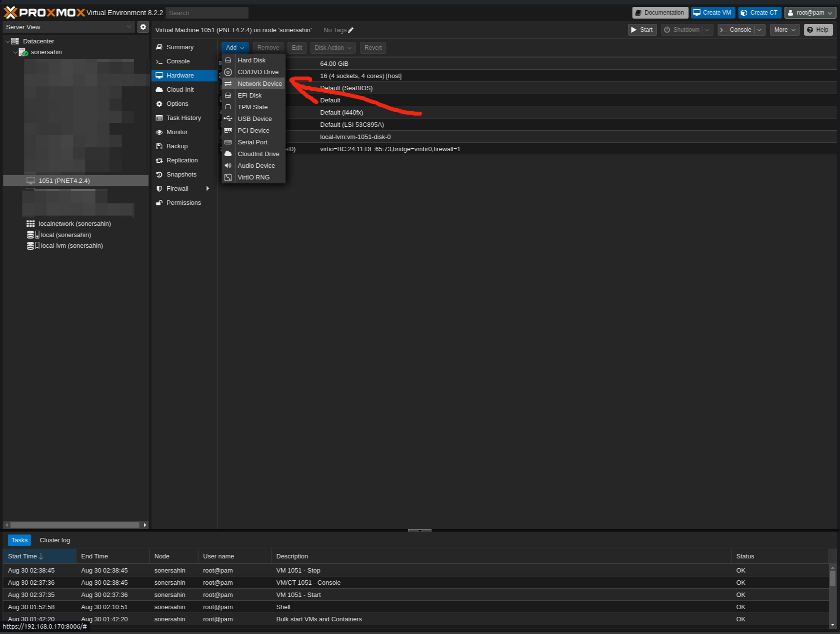Open the root@pam user menu
The height and width of the screenshot is (634, 840).
810,13
